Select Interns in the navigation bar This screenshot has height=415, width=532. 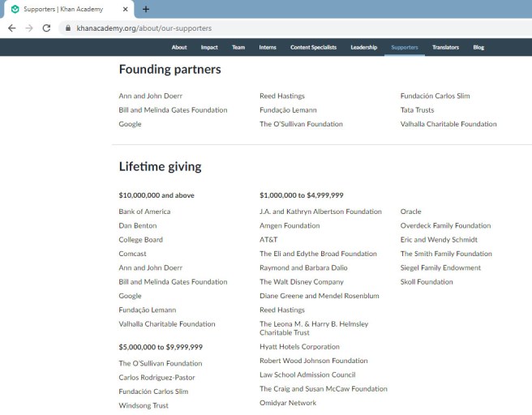pos(268,47)
